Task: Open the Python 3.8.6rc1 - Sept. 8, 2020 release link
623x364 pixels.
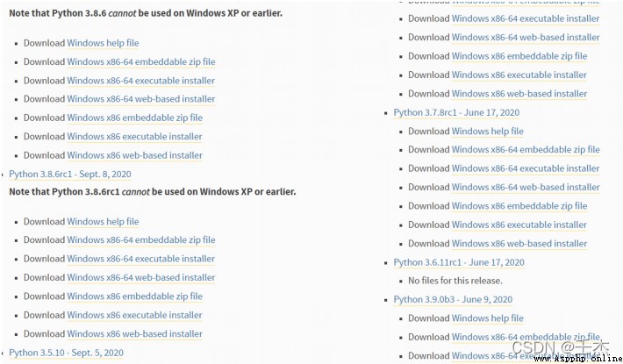Action: [70, 175]
